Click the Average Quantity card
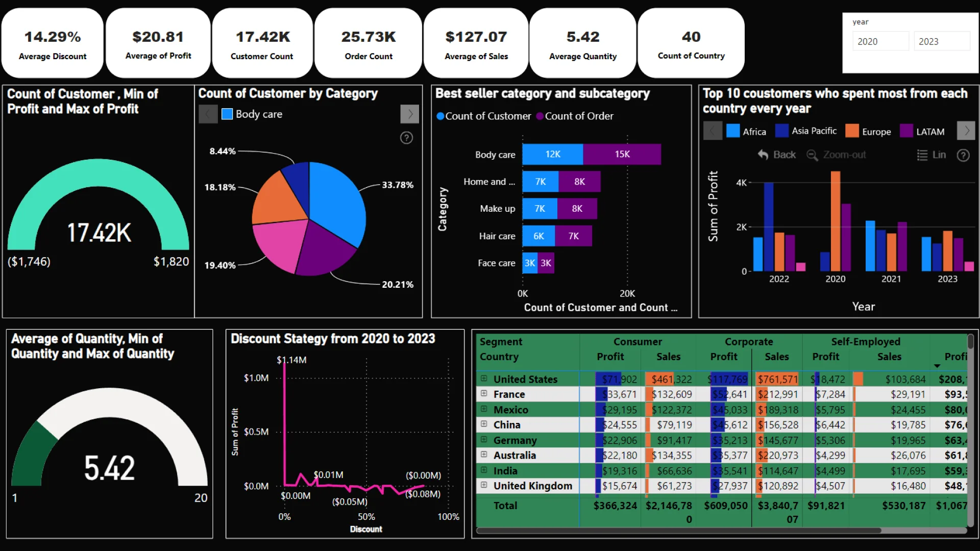Viewport: 980px width, 551px height. click(583, 43)
